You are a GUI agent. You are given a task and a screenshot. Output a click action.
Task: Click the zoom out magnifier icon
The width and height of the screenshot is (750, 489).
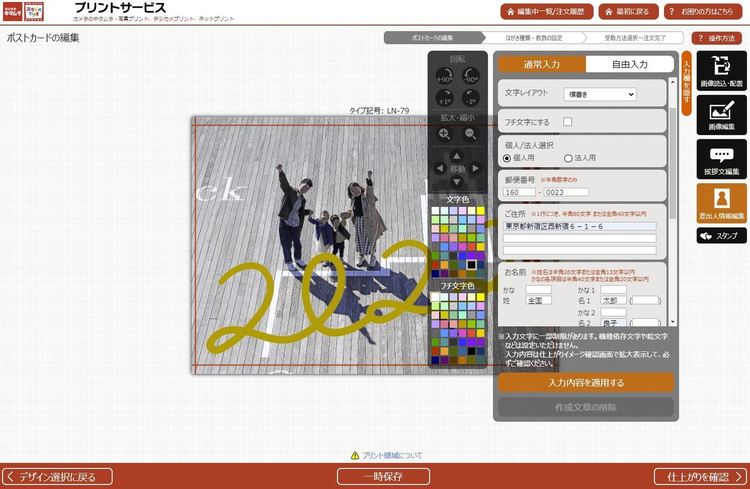[470, 133]
